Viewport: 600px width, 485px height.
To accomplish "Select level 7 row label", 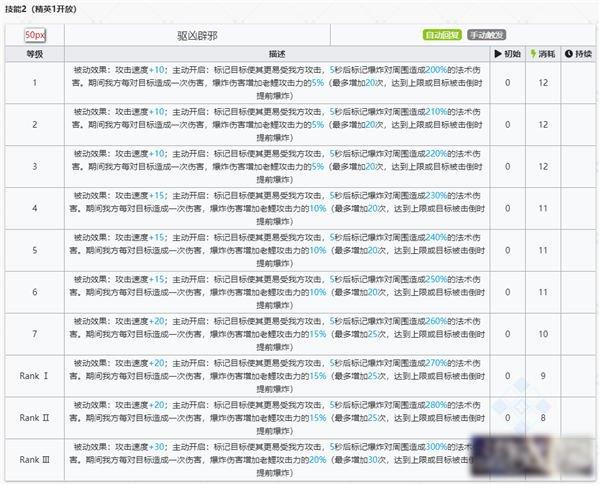I will 35,334.
